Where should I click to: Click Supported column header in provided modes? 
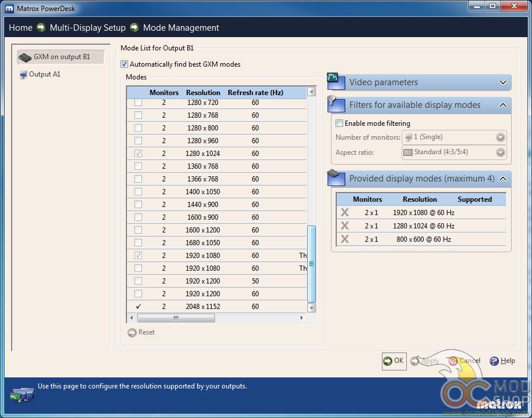coord(474,199)
